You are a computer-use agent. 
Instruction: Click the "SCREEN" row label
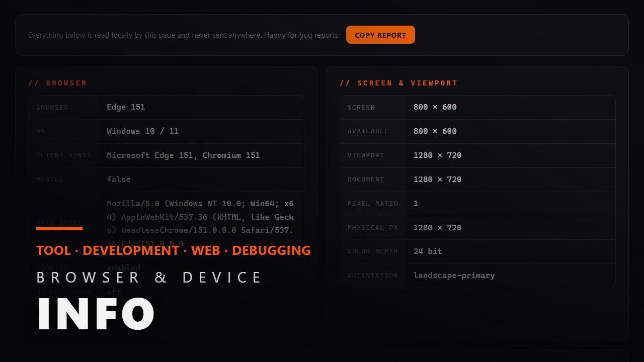[x=361, y=108]
